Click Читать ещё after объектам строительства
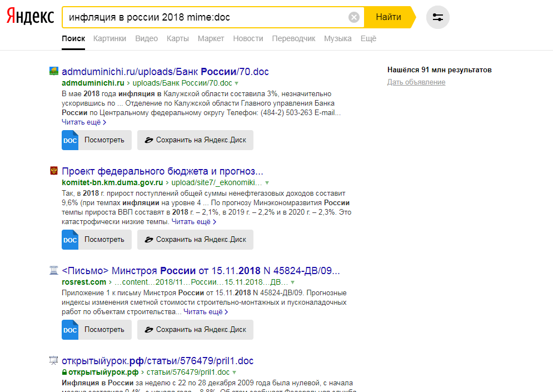This screenshot has width=553, height=392. pyautogui.click(x=206, y=312)
